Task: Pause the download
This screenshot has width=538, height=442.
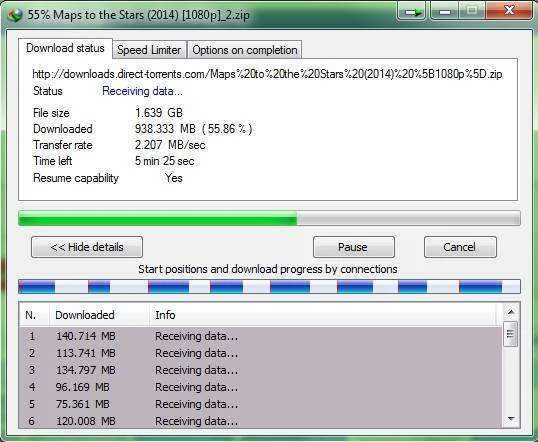Action: (354, 247)
